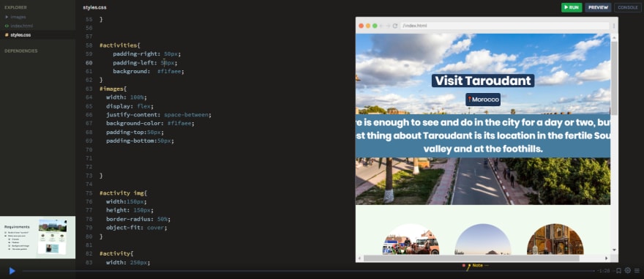
Task: Click the middle circular activity image
Action: click(483, 239)
